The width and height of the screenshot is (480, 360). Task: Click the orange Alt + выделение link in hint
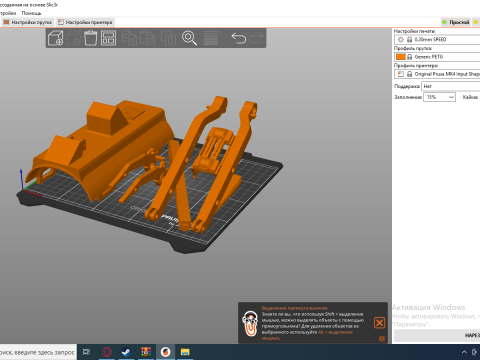pos(335,332)
